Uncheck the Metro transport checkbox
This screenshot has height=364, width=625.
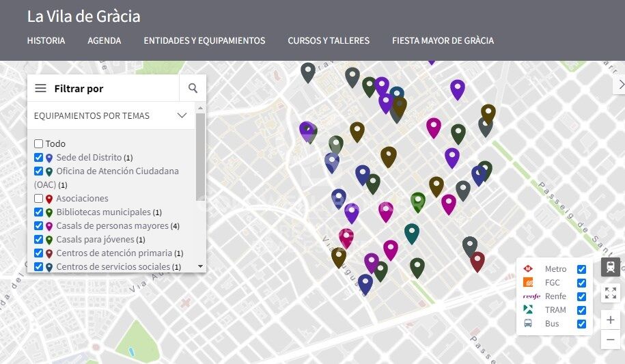tap(581, 269)
